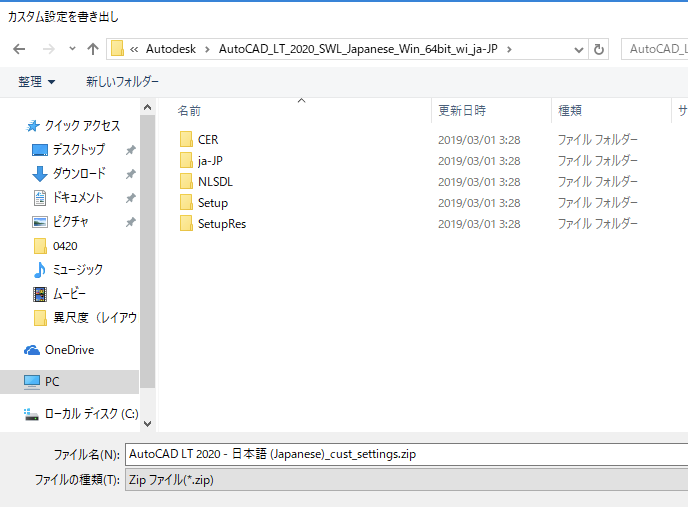Open the recent locations dropdown chevron
This screenshot has width=688, height=507.
[x=72, y=49]
